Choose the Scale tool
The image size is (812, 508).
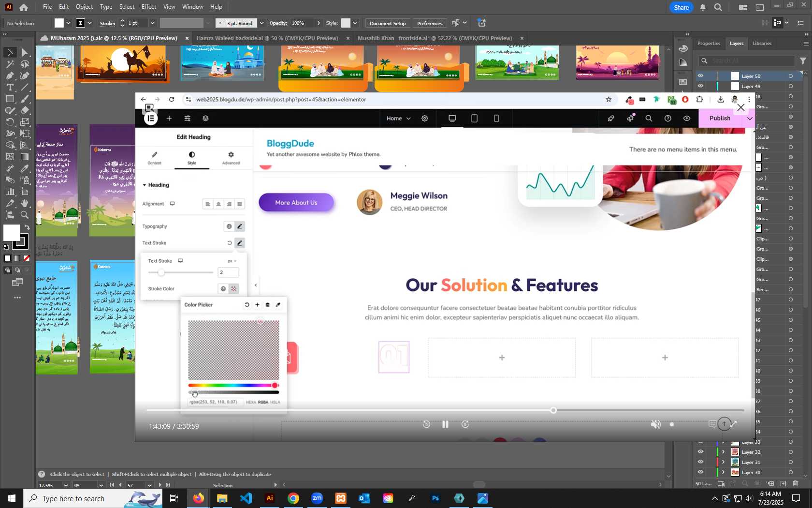[25, 122]
